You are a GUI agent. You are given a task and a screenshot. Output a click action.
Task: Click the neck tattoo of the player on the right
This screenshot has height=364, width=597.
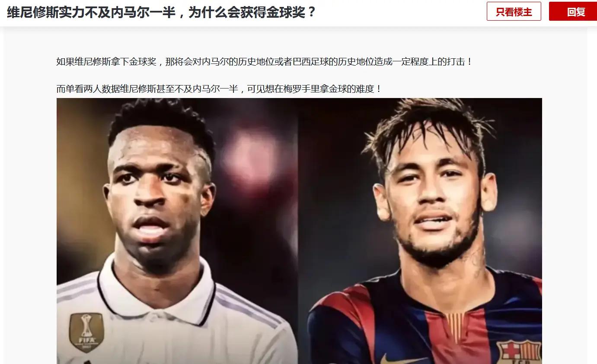click(476, 259)
